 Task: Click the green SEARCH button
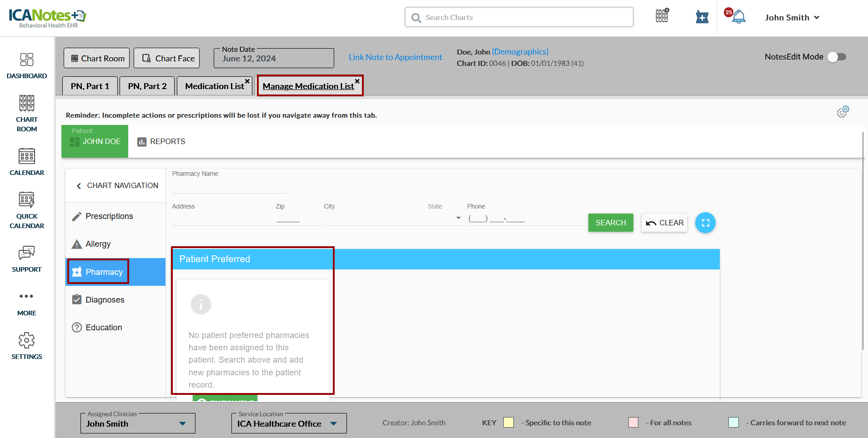(610, 223)
